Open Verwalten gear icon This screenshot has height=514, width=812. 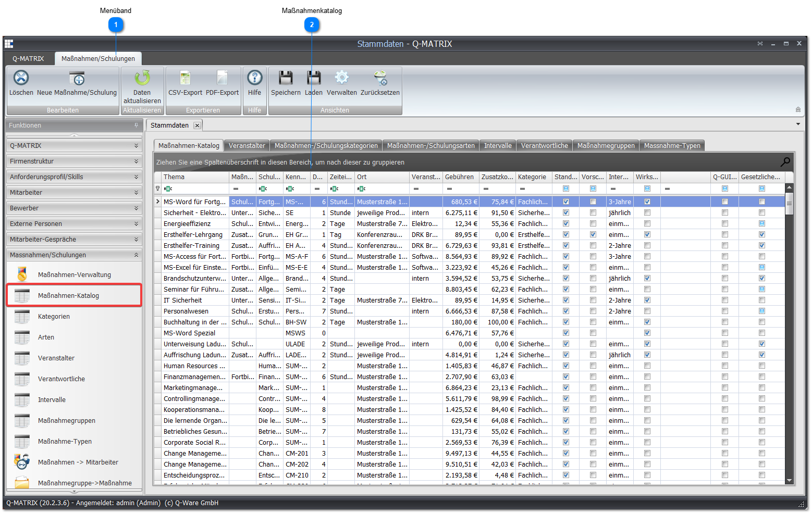(x=341, y=78)
